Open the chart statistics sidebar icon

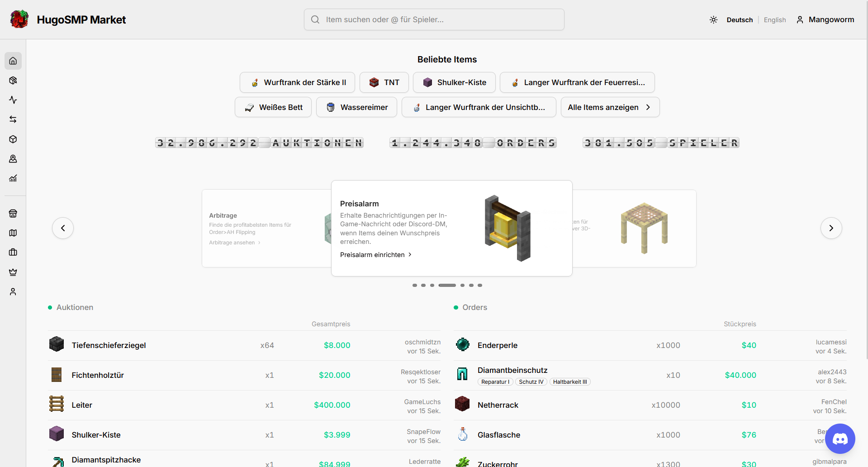(13, 178)
